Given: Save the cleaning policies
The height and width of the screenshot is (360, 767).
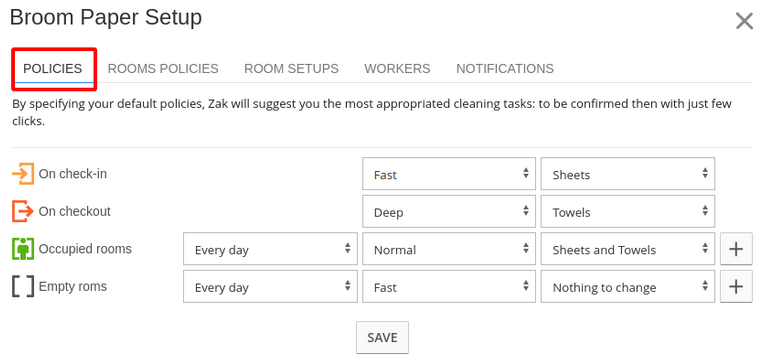Looking at the screenshot, I should (x=382, y=338).
